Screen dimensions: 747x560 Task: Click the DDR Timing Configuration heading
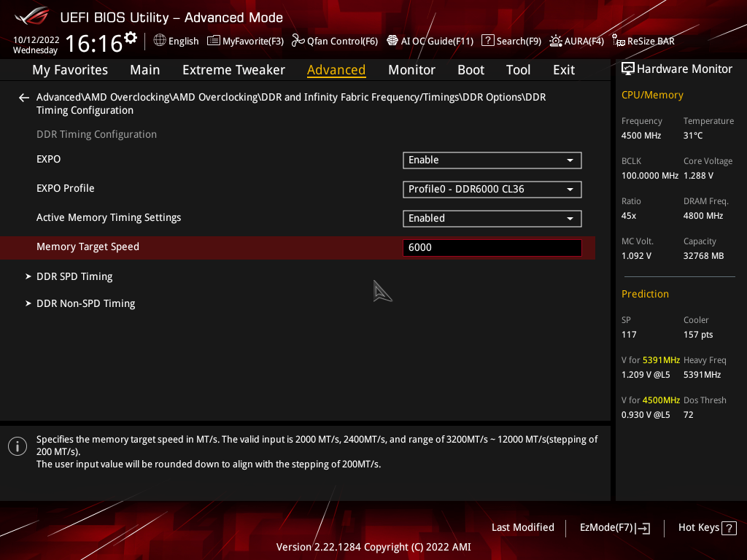96,135
